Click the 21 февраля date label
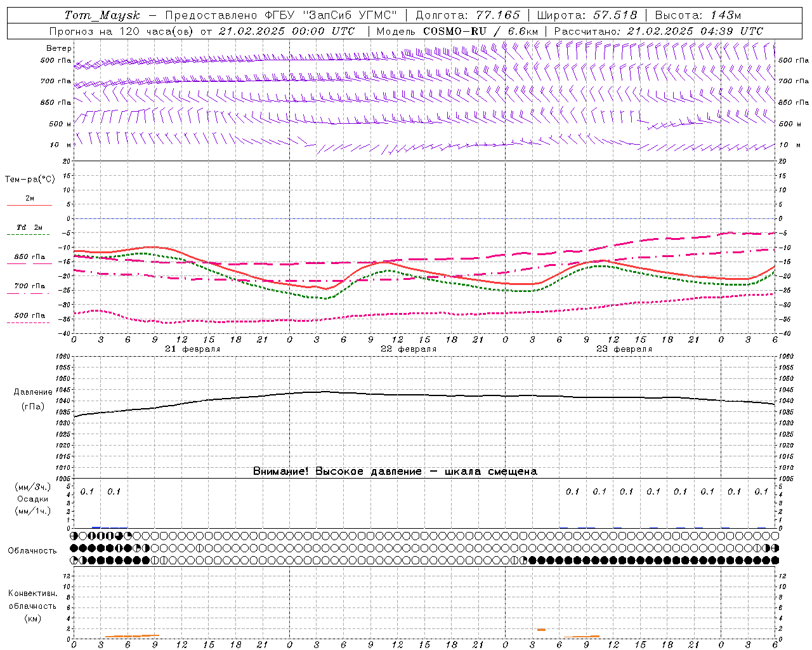Viewport: 812px width, 650px height. 193,349
